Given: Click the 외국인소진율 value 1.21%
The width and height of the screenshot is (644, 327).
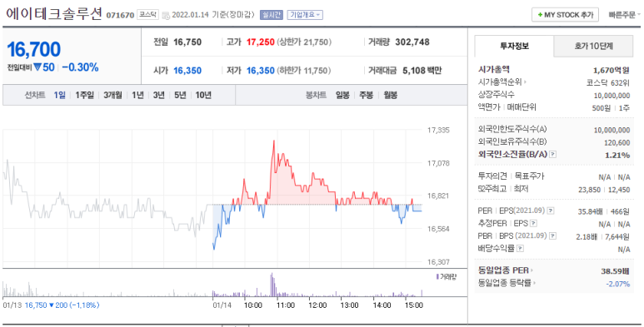Looking at the screenshot, I should tap(617, 155).
